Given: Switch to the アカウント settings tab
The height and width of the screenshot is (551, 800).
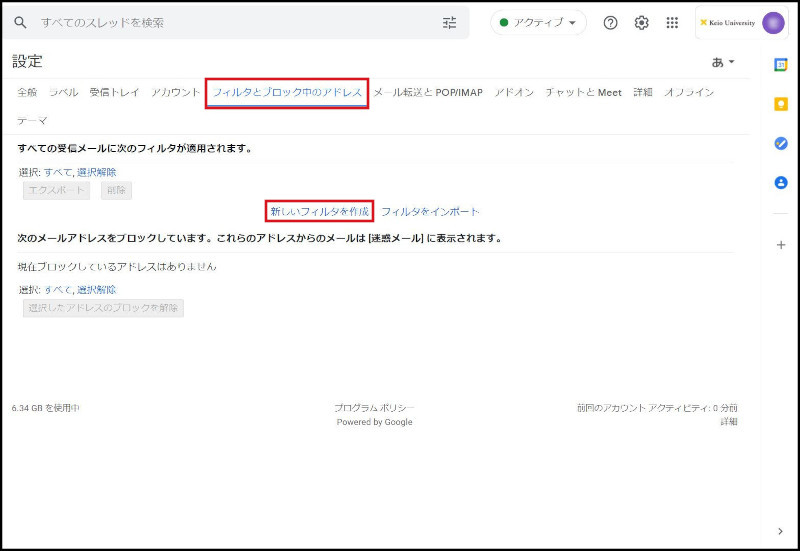Looking at the screenshot, I should click(x=175, y=92).
